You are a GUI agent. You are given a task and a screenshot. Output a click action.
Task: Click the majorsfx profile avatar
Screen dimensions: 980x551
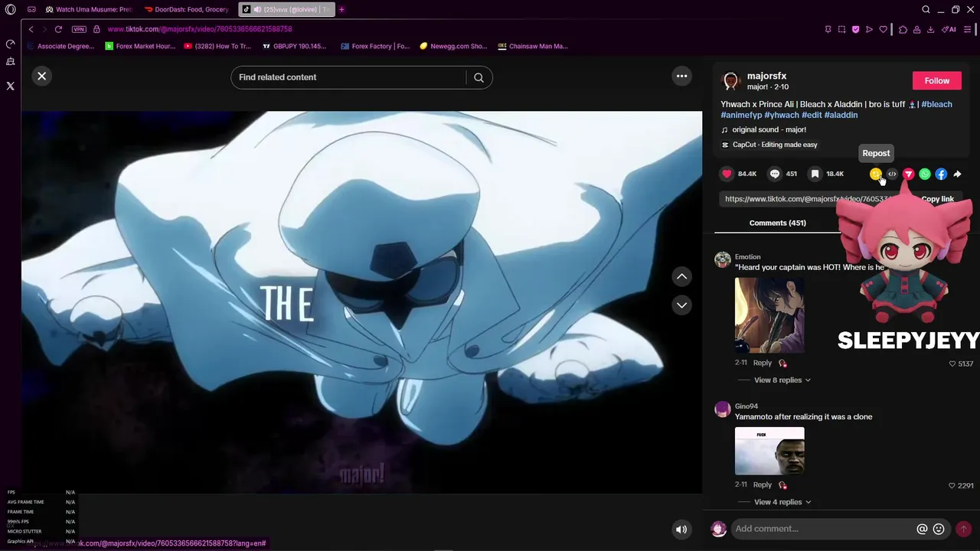pyautogui.click(x=730, y=80)
